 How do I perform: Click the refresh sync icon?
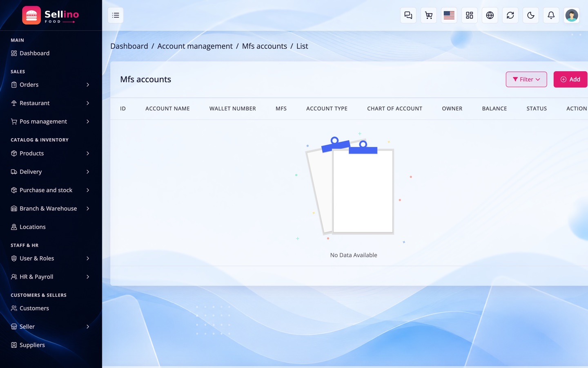[510, 15]
